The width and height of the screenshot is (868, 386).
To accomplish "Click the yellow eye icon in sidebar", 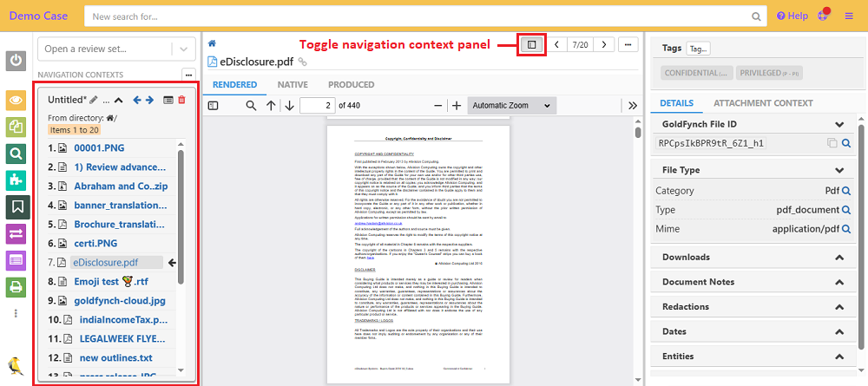I will 16,101.
